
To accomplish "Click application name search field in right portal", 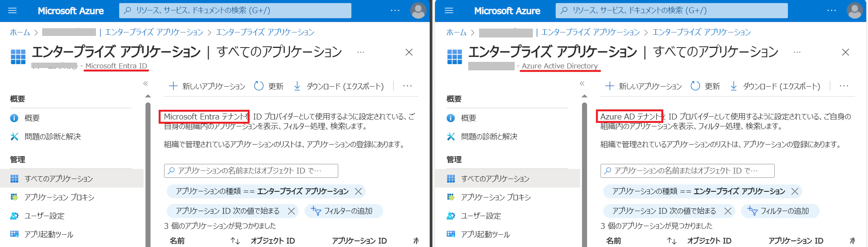I will (688, 171).
